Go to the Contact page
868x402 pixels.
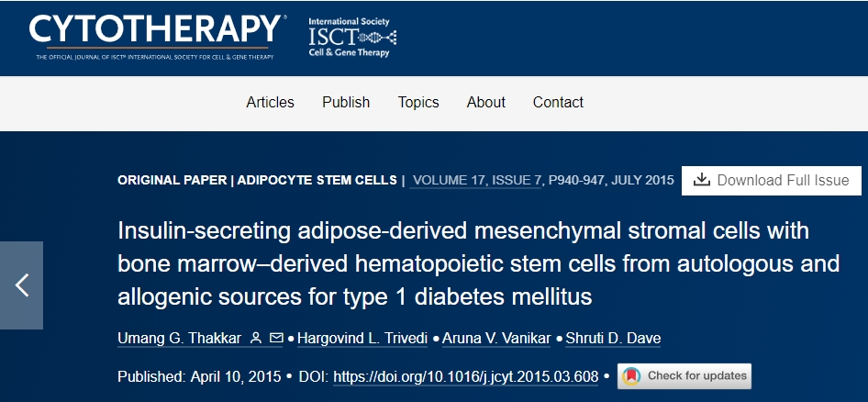coord(558,102)
